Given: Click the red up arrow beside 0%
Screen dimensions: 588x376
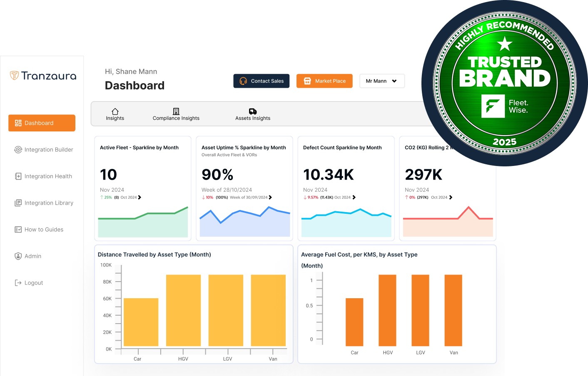Looking at the screenshot, I should click(x=406, y=197).
